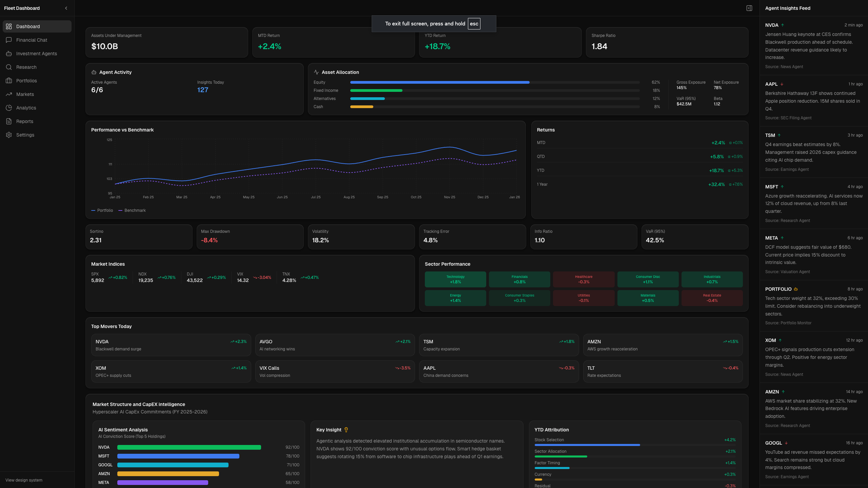
Task: Click the Dashboard grid icon in sidebar
Action: tap(9, 26)
